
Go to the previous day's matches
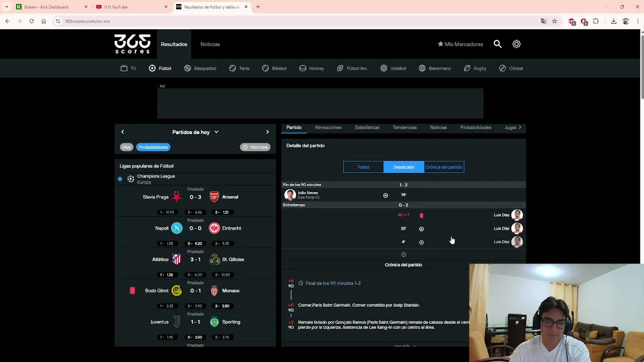click(122, 132)
